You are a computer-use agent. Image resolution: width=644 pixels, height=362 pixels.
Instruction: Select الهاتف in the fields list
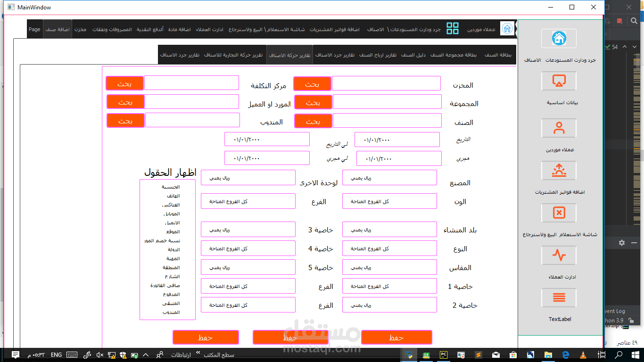pyautogui.click(x=173, y=196)
